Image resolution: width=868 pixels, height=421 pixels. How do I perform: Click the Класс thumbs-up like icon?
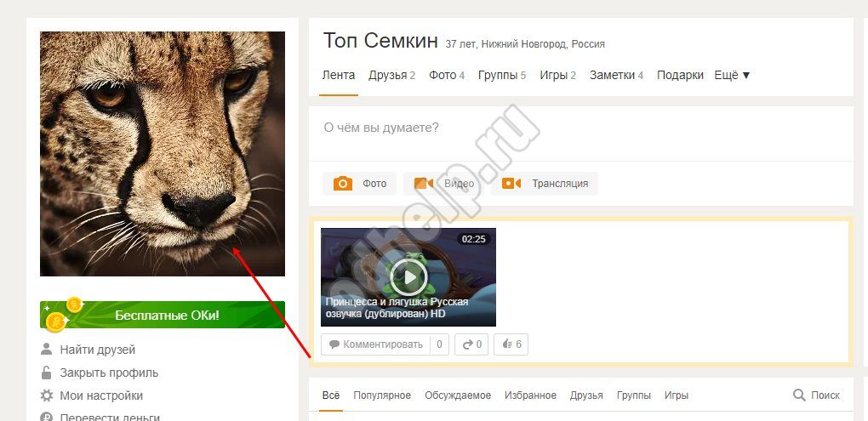click(x=507, y=344)
